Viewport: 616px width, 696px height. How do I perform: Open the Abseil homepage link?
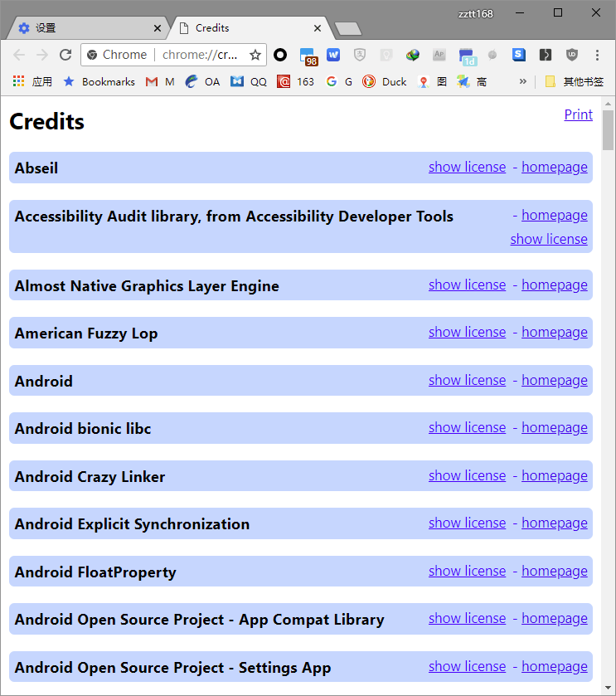555,167
